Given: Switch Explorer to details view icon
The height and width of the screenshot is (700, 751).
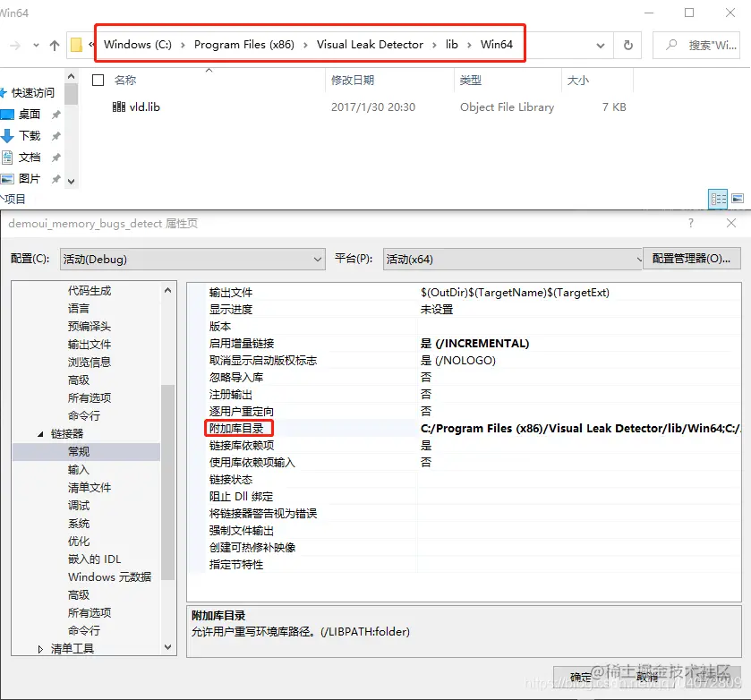Looking at the screenshot, I should 718,199.
